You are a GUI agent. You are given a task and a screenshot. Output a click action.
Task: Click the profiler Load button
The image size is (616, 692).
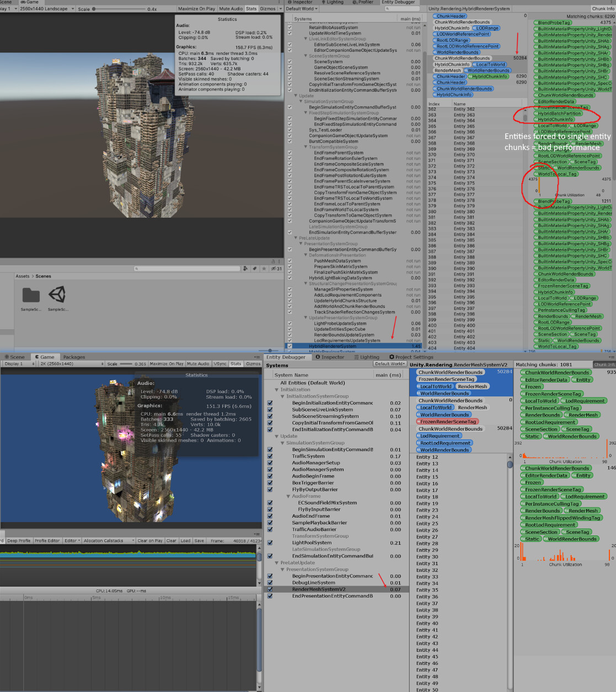tap(185, 541)
